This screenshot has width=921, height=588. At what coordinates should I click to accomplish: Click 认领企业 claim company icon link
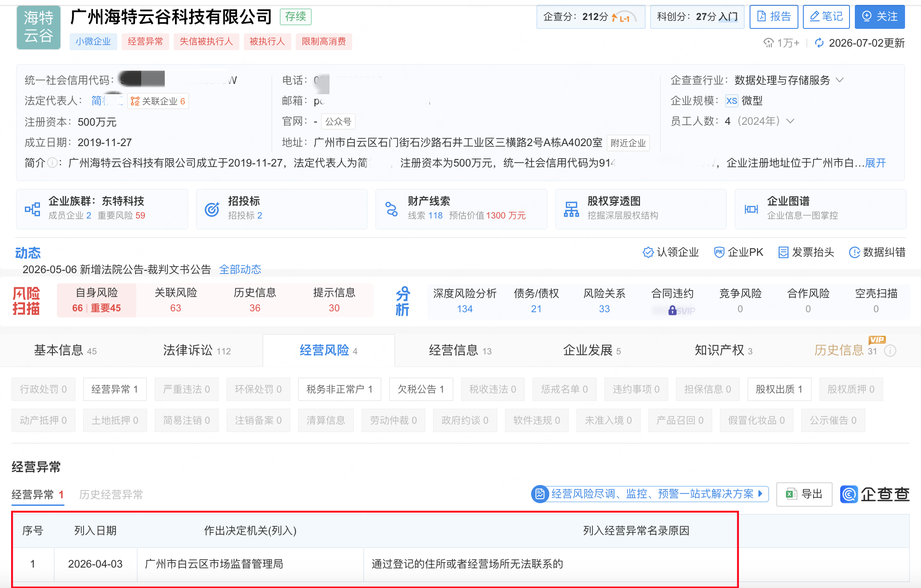pyautogui.click(x=671, y=252)
